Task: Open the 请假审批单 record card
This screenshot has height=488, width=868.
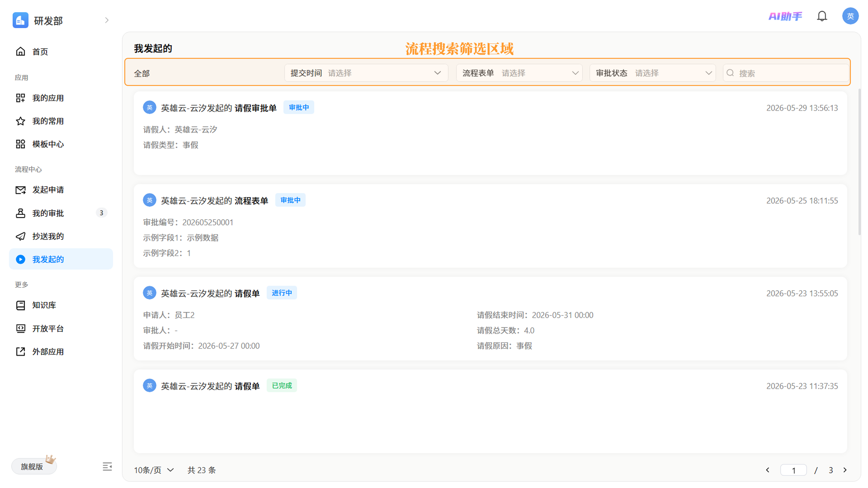Action: pyautogui.click(x=490, y=133)
